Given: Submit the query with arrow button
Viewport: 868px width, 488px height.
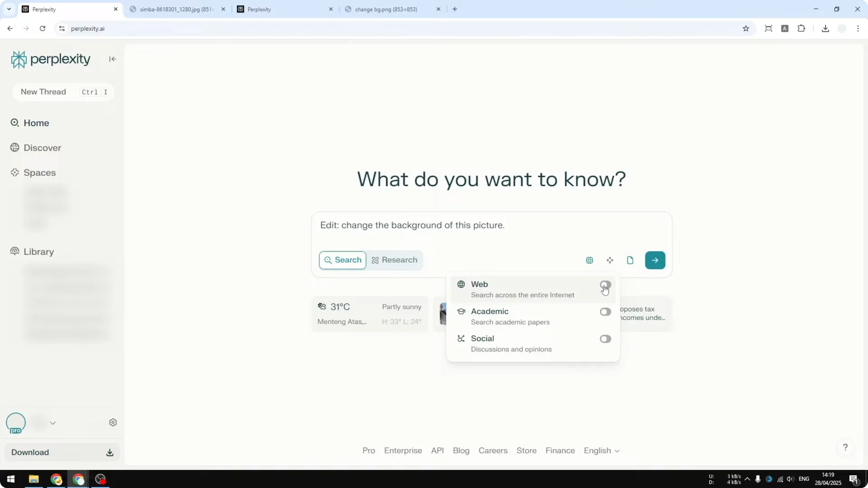Looking at the screenshot, I should pyautogui.click(x=655, y=260).
